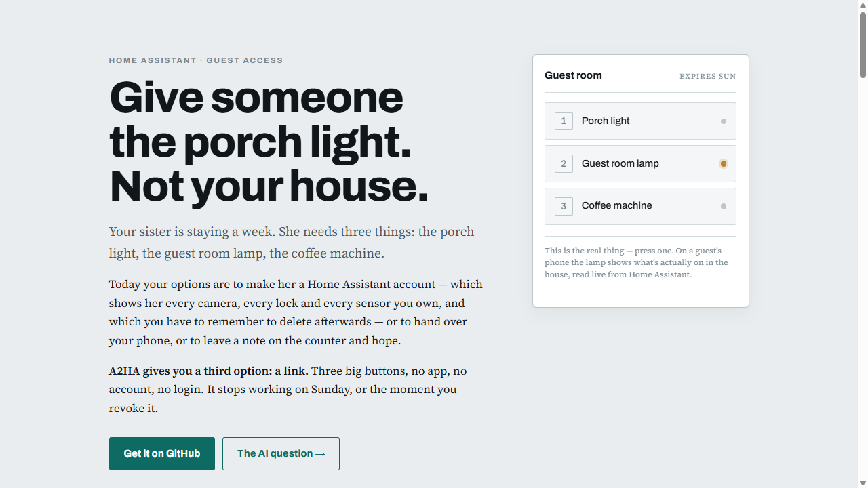Click the 'This is the real thing' card note

point(636,262)
